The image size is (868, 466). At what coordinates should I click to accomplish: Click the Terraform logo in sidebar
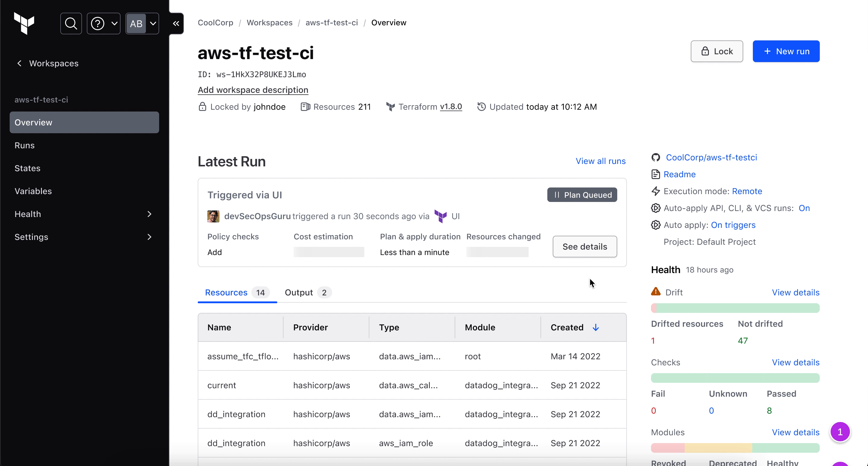(24, 23)
